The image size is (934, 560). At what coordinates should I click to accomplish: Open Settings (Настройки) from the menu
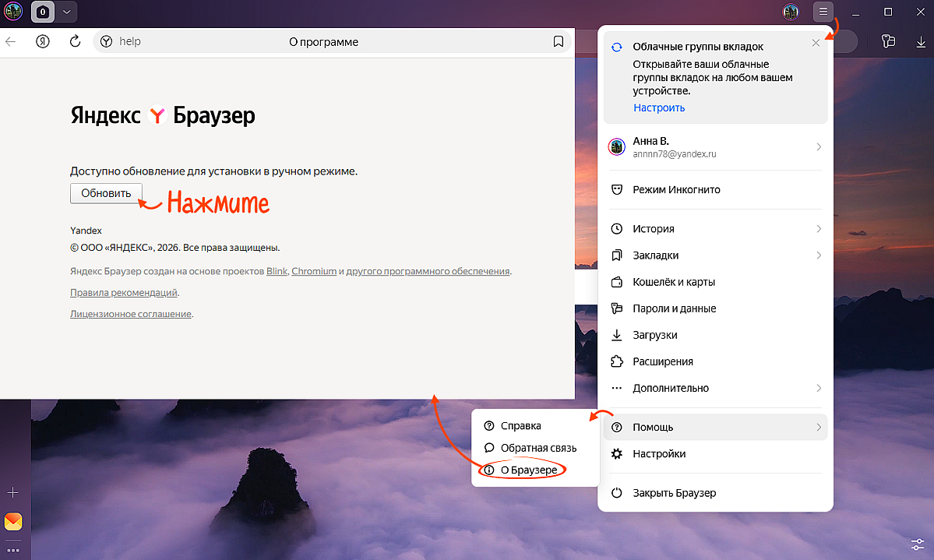coord(659,454)
